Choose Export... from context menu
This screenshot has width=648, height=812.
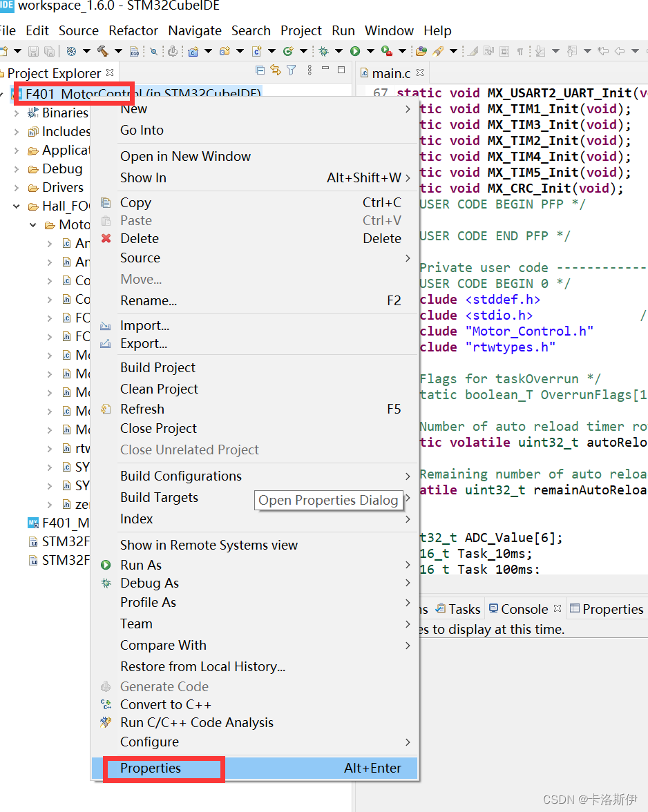tap(254, 343)
